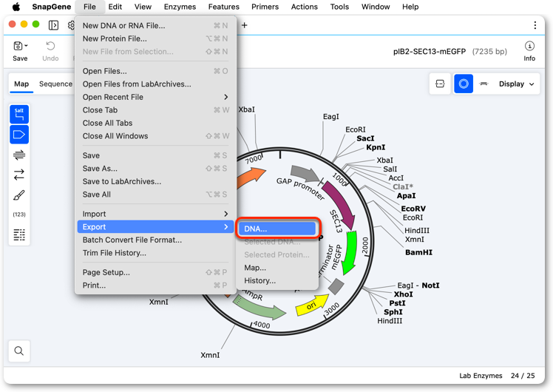Open the View menu
The height and width of the screenshot is (392, 553).
143,7
